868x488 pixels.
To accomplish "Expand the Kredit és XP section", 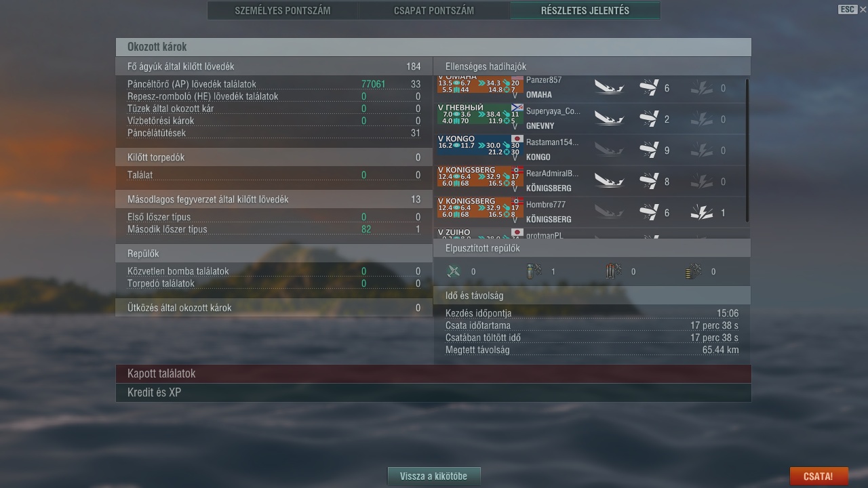I will point(433,392).
